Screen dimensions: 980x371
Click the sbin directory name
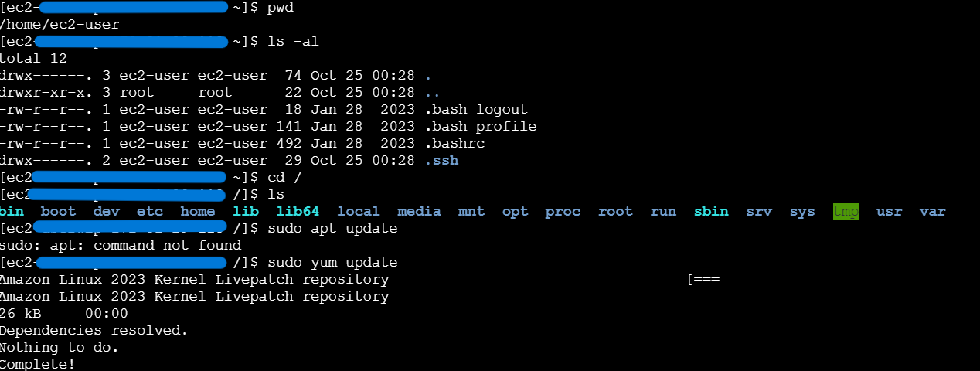click(x=711, y=212)
